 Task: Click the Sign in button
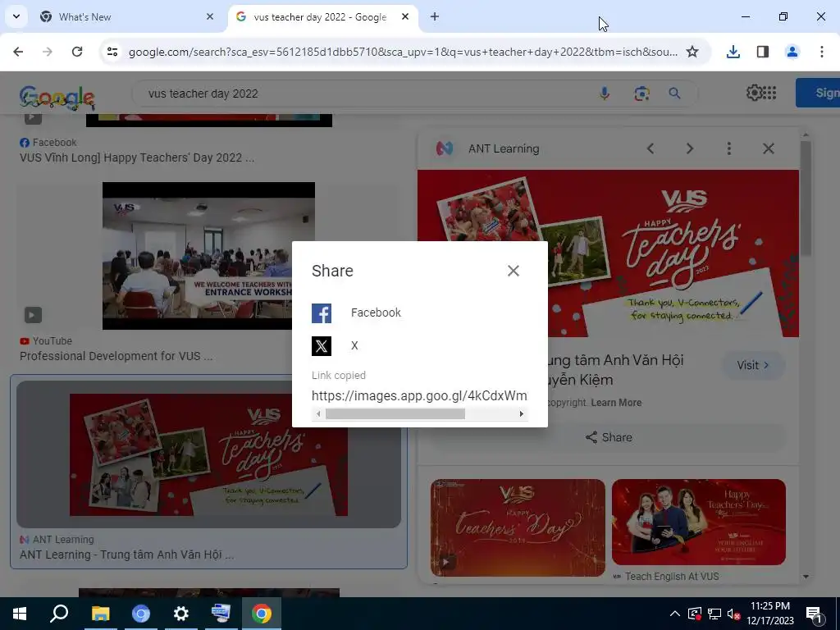point(819,93)
